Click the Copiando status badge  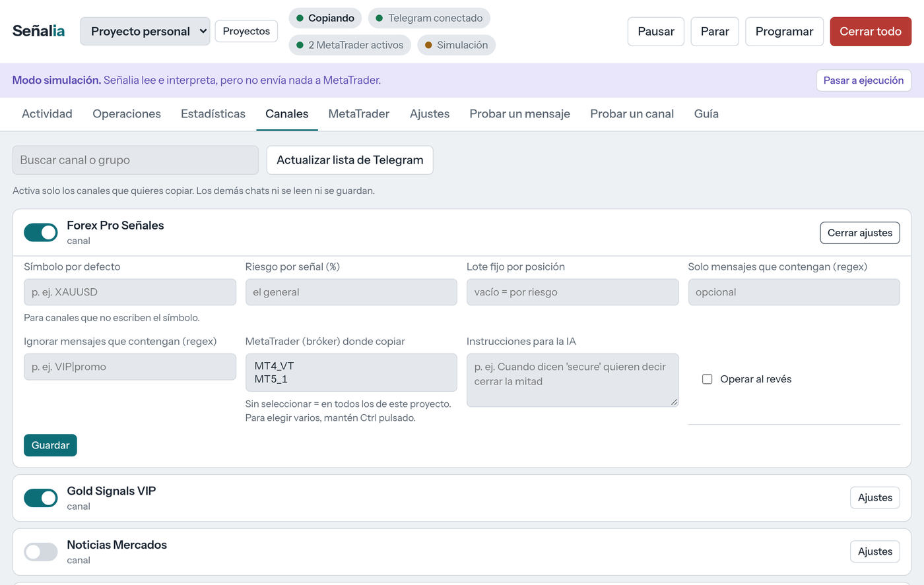coord(325,18)
